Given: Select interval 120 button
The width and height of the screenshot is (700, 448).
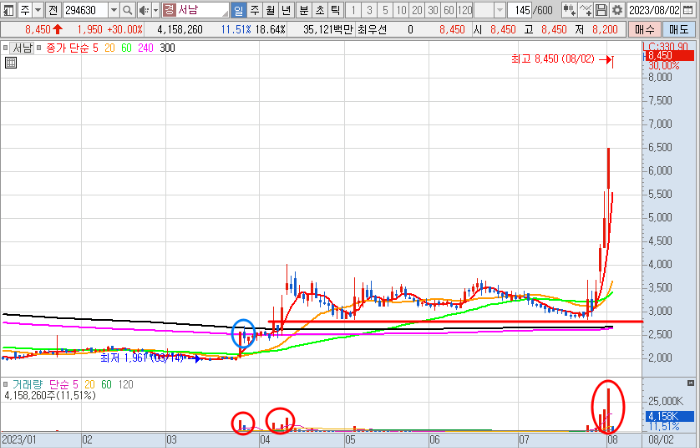Looking at the screenshot, I should pyautogui.click(x=465, y=10).
